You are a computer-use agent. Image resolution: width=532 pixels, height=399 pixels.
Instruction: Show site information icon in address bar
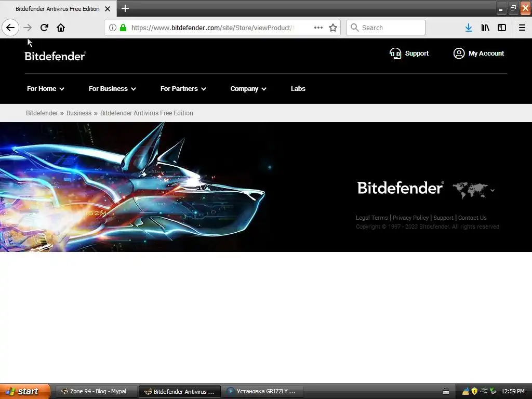[113, 28]
